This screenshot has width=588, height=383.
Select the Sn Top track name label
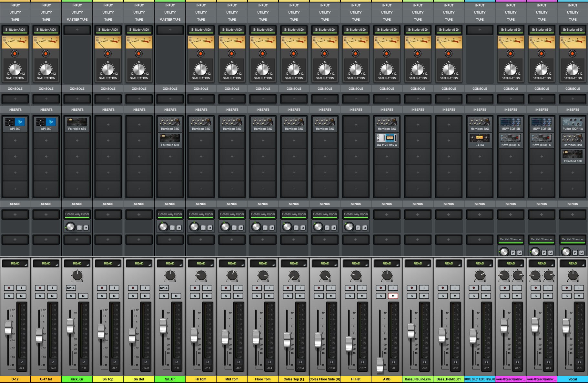click(x=108, y=379)
